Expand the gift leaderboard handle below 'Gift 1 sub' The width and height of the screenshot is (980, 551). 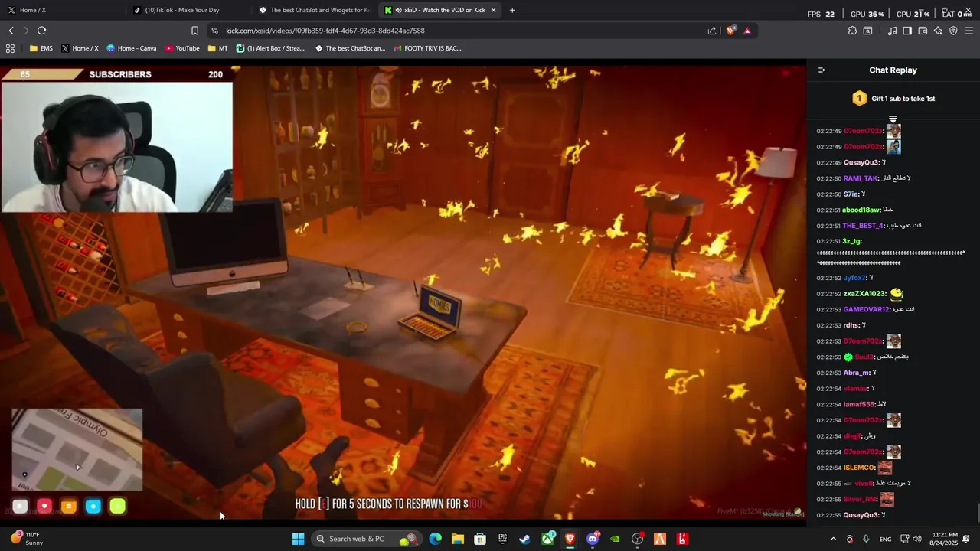pyautogui.click(x=893, y=119)
